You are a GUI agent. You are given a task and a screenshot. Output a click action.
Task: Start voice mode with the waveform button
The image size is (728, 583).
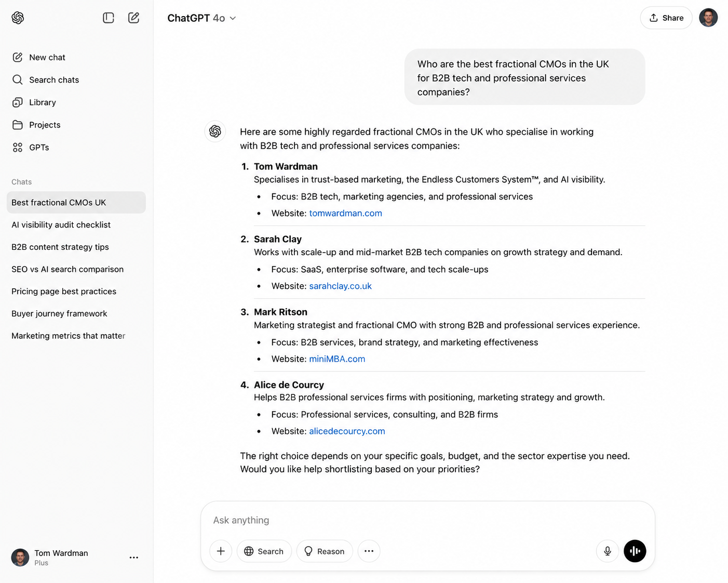pyautogui.click(x=635, y=551)
